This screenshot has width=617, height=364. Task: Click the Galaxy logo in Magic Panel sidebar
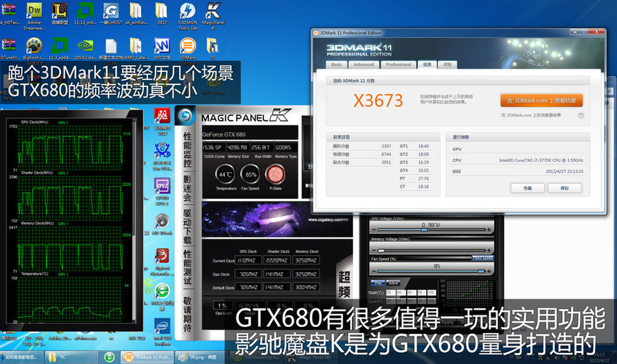click(185, 116)
